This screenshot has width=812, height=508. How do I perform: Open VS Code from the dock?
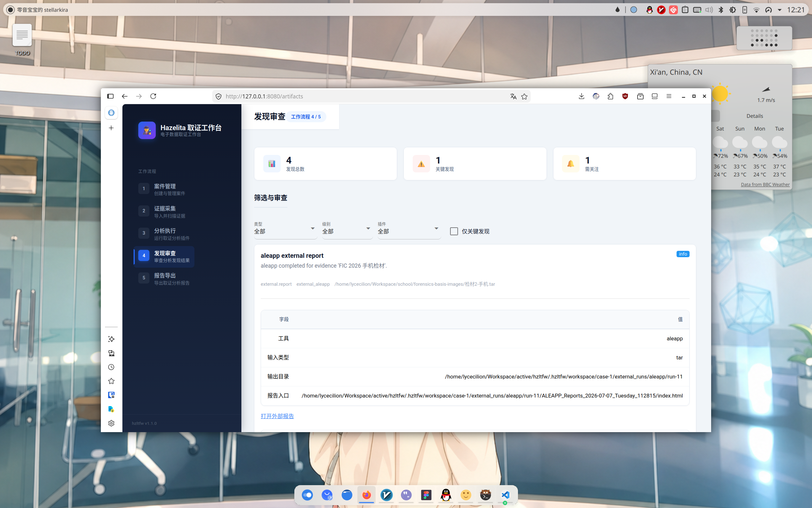click(x=505, y=495)
